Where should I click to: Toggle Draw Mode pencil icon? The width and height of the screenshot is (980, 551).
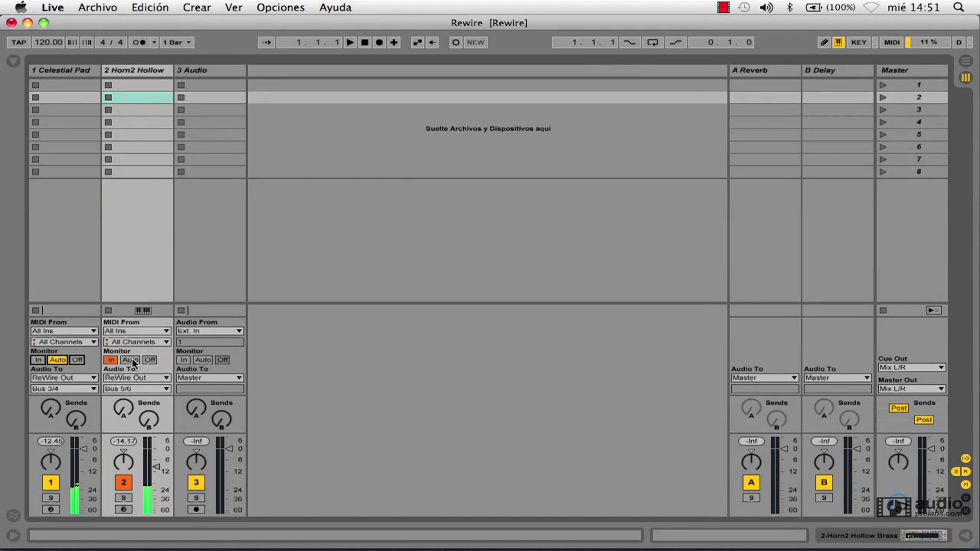click(x=824, y=42)
